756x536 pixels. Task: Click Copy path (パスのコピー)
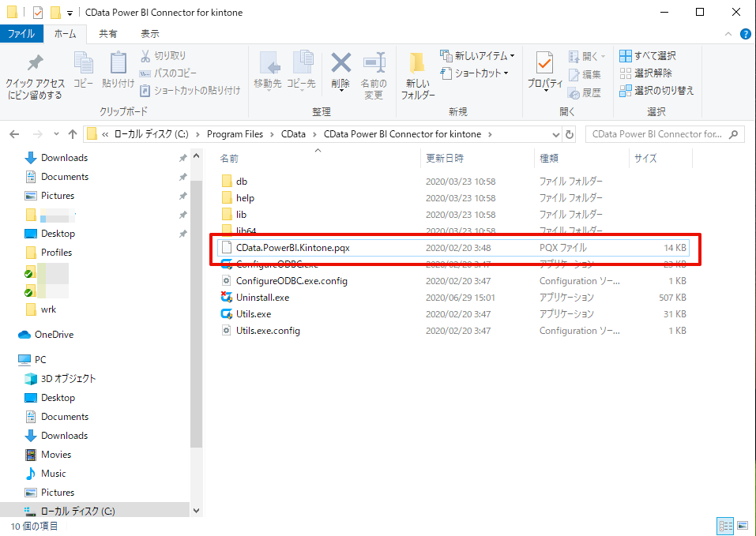pos(167,73)
